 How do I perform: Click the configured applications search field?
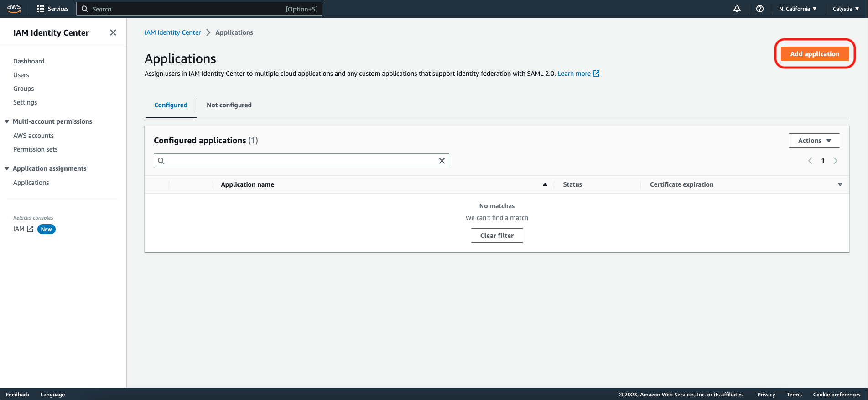pyautogui.click(x=301, y=161)
